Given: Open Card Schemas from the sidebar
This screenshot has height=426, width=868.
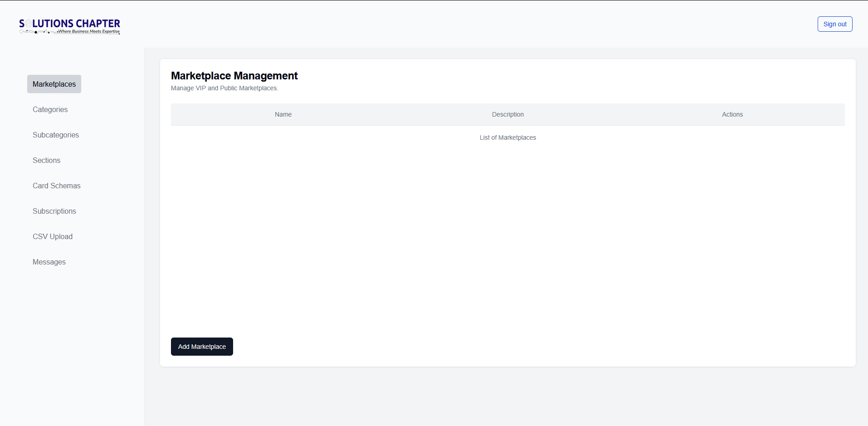Looking at the screenshot, I should coord(57,186).
